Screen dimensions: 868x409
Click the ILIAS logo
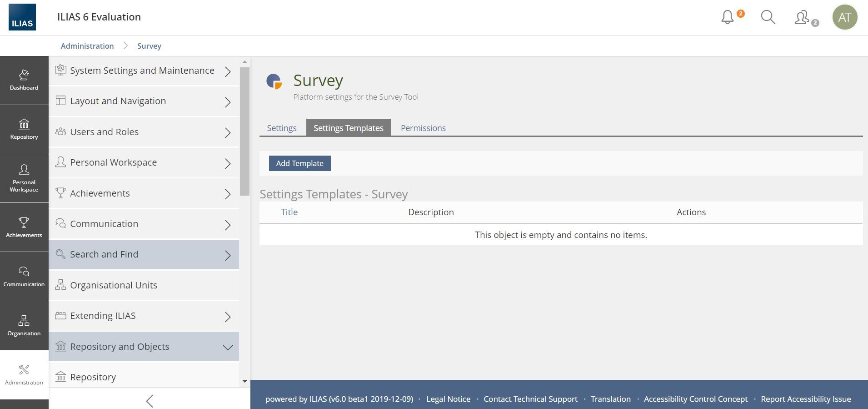[x=22, y=17]
